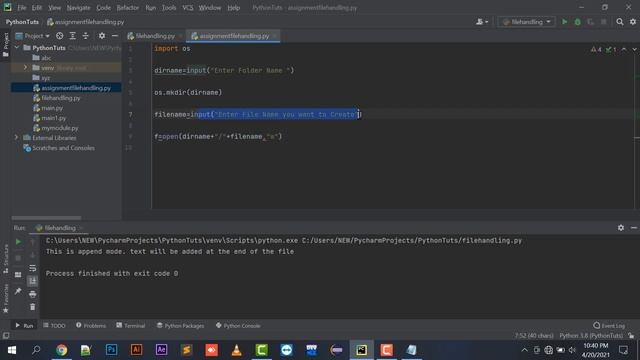Expand the venv folder
640x360 pixels.
point(25,68)
